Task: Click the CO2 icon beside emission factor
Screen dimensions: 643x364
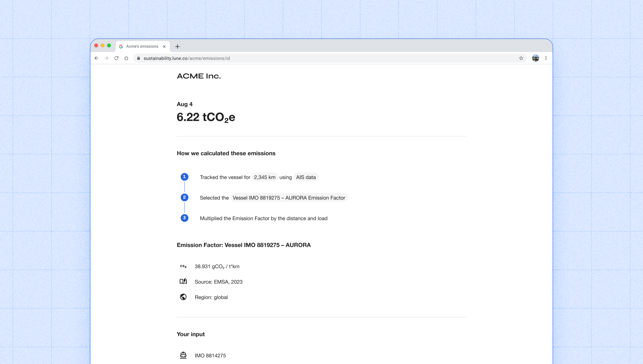Action: coord(183,266)
